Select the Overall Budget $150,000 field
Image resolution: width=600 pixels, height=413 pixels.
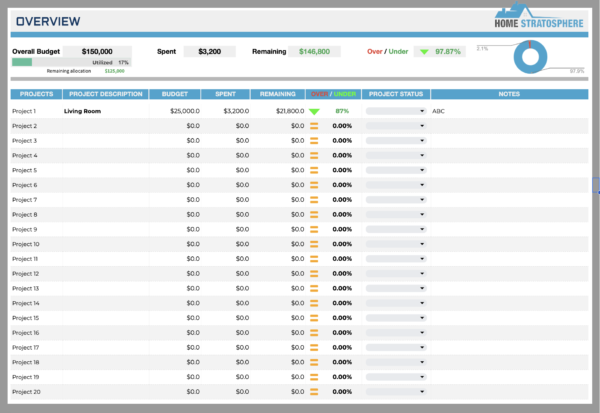[x=97, y=52]
